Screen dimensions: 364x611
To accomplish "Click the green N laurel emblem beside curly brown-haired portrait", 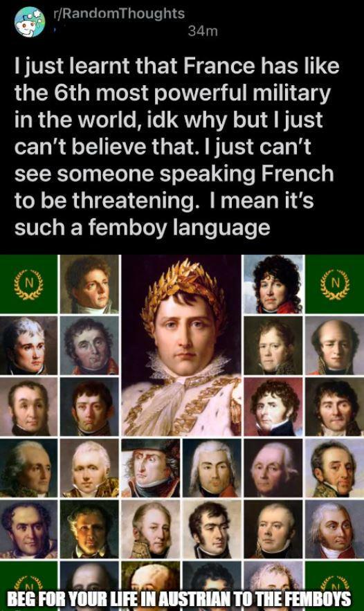I will 28,284.
